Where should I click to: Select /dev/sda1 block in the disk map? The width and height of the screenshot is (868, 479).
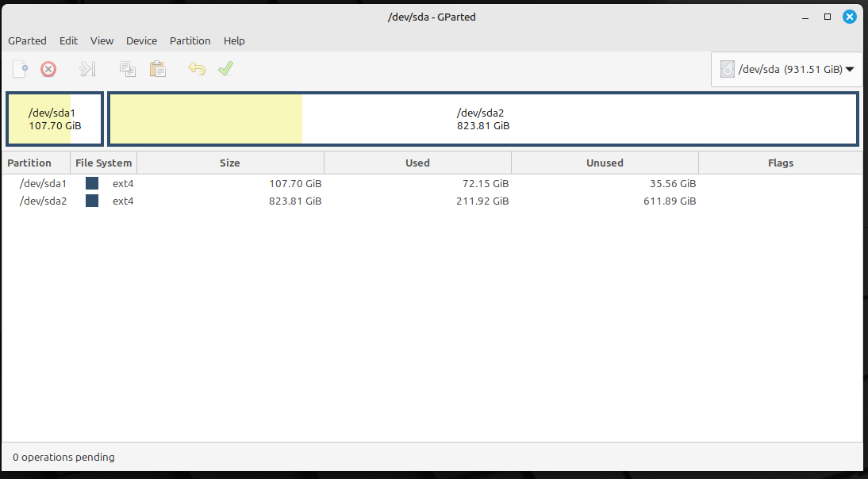(x=55, y=119)
